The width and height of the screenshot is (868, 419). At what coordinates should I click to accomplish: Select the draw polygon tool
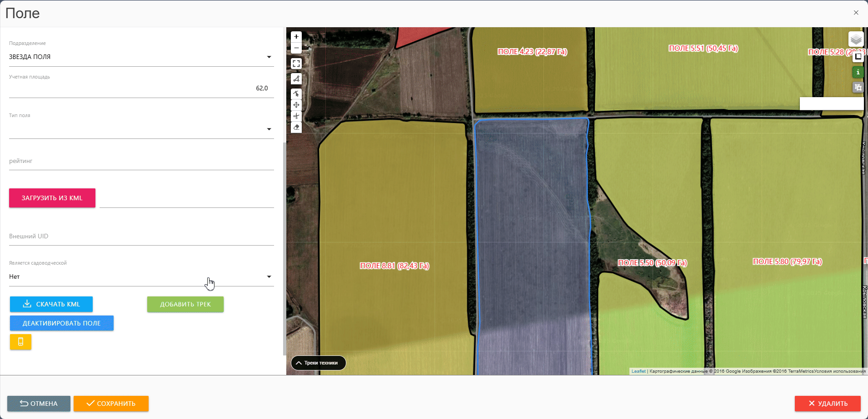click(296, 79)
